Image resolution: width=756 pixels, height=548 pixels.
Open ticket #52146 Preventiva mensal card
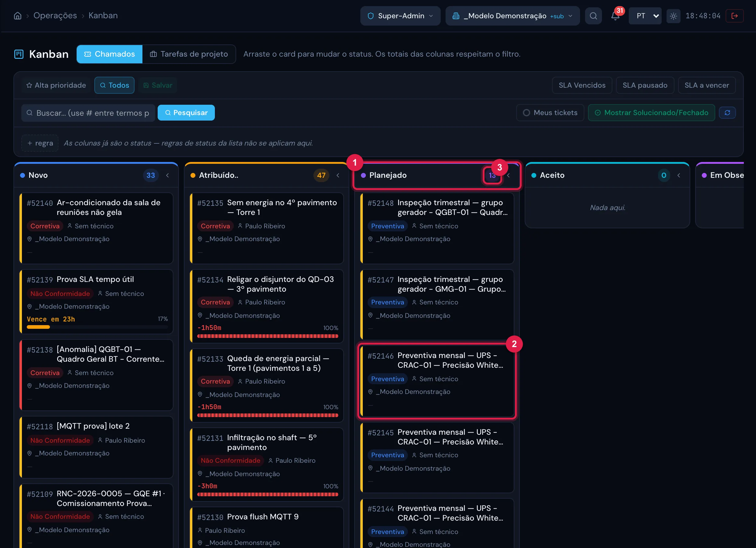[x=437, y=381]
